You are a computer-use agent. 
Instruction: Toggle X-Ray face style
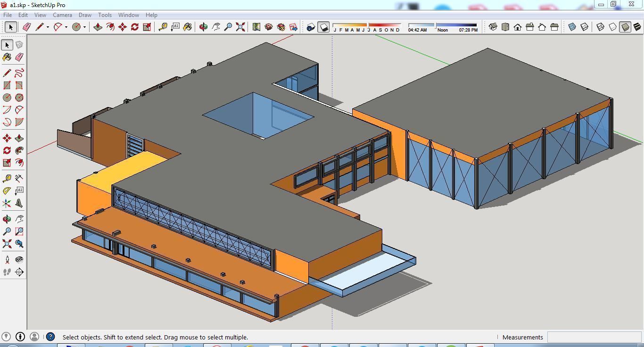572,27
